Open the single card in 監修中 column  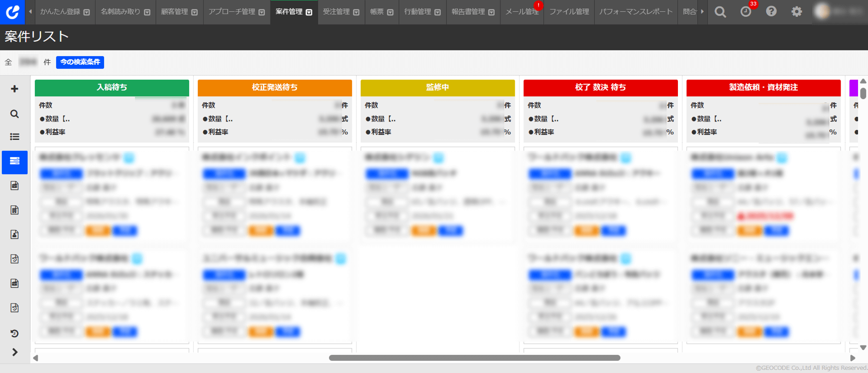[437, 195]
